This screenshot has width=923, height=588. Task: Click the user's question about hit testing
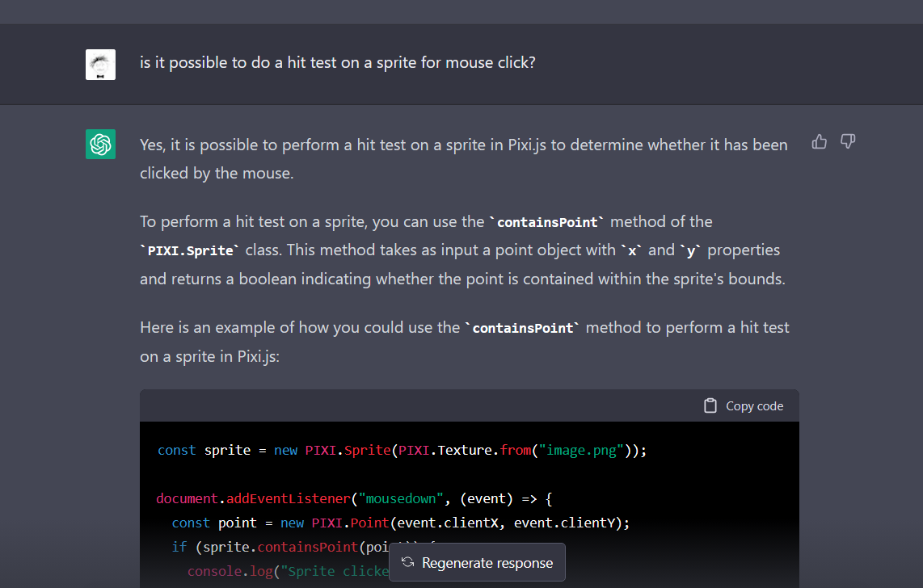(x=337, y=61)
